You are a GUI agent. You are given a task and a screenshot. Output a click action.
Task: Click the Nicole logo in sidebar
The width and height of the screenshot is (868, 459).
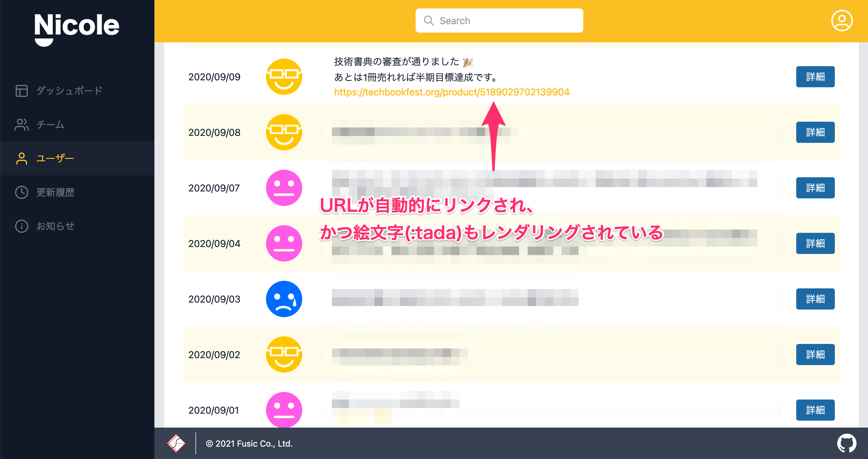(x=77, y=29)
